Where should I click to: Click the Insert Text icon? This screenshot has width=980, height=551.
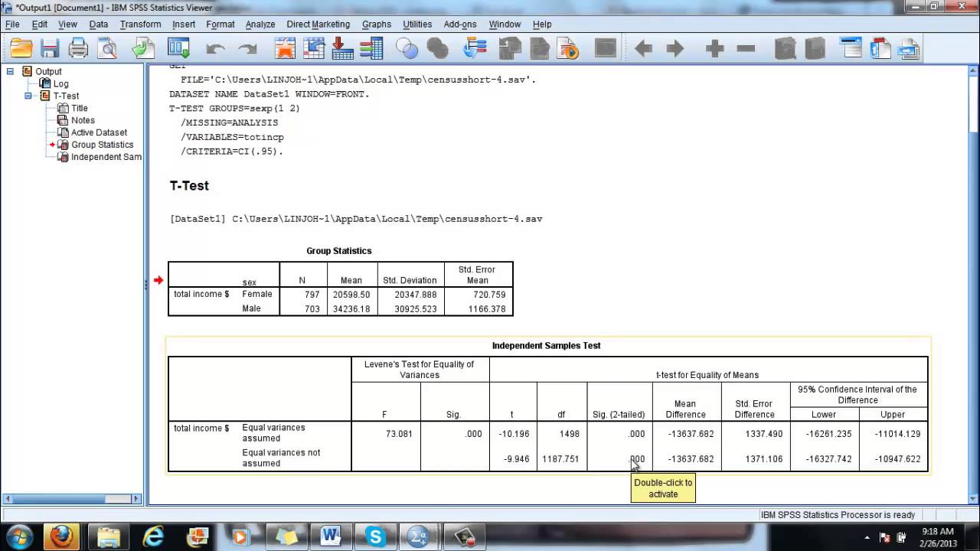(x=909, y=49)
